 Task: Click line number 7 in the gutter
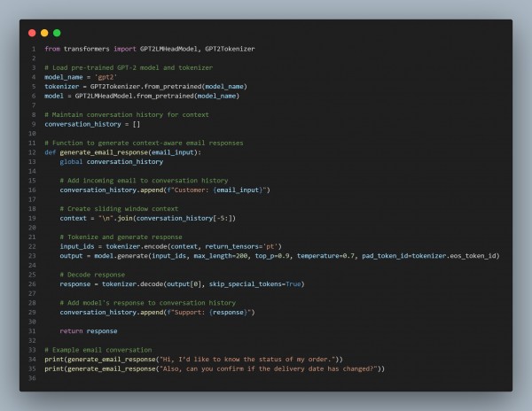coord(34,105)
